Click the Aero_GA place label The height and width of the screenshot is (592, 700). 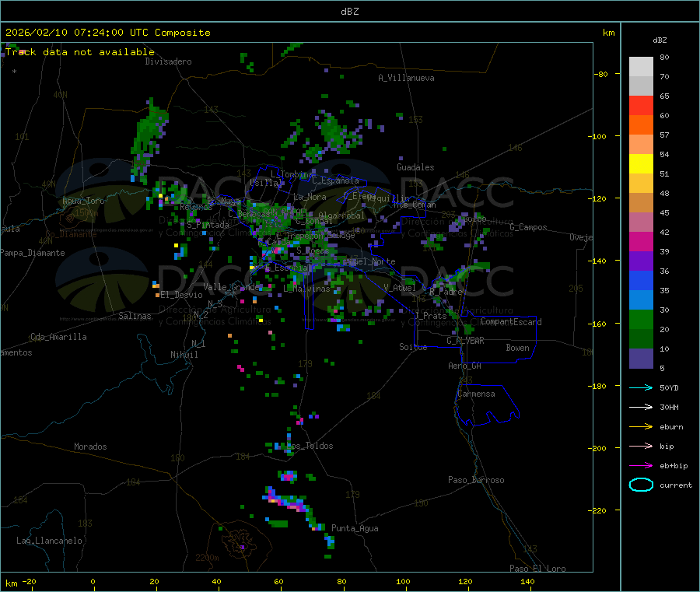(465, 366)
